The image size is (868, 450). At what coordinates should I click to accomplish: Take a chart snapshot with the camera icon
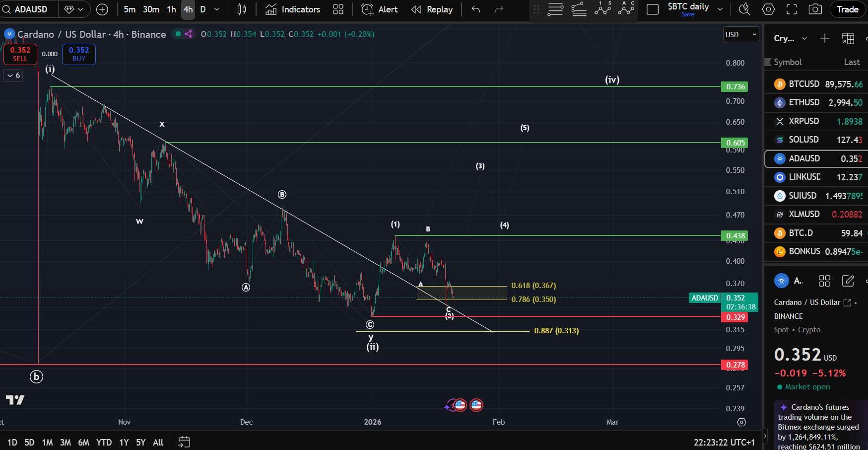815,9
